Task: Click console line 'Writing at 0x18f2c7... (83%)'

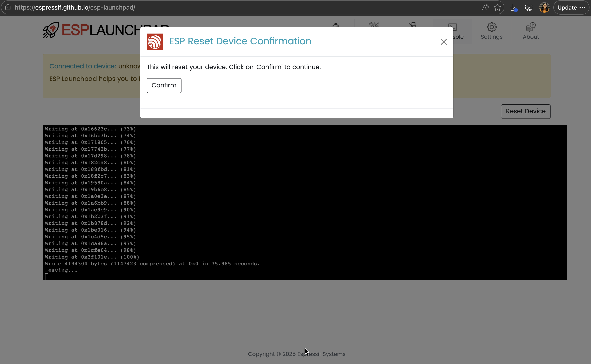Action: [x=90, y=176]
